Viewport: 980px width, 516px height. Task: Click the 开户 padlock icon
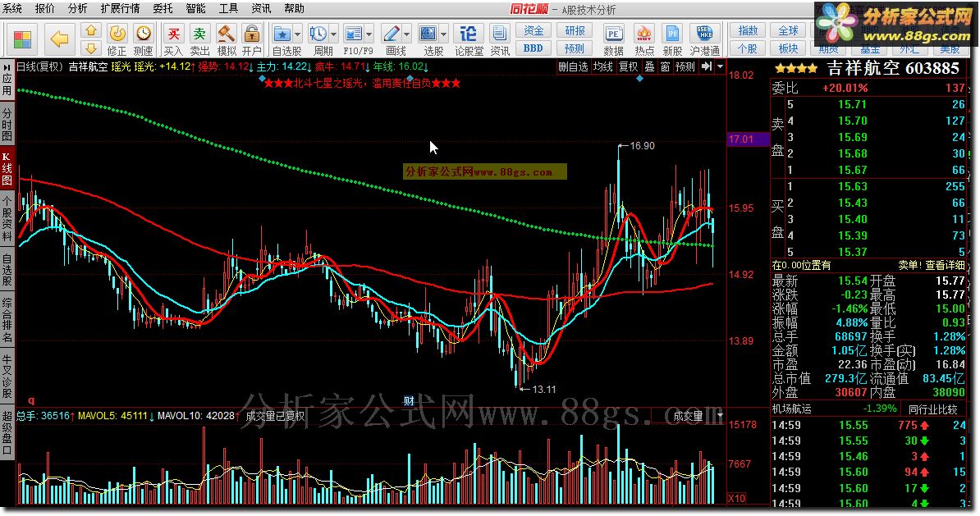click(252, 33)
